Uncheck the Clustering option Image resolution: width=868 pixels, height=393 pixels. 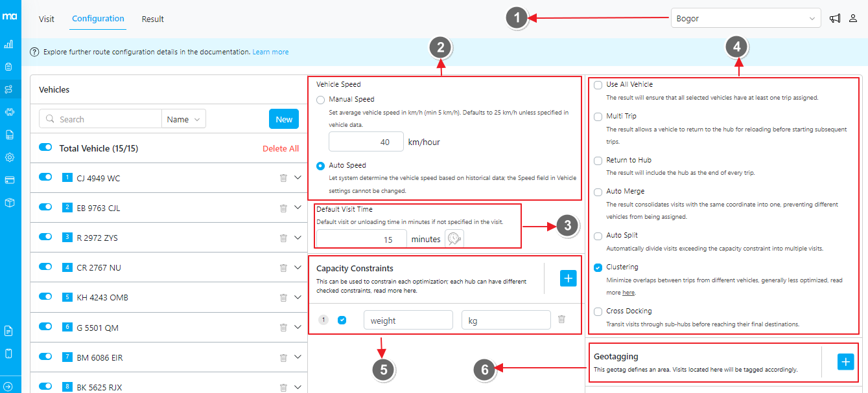coord(598,267)
